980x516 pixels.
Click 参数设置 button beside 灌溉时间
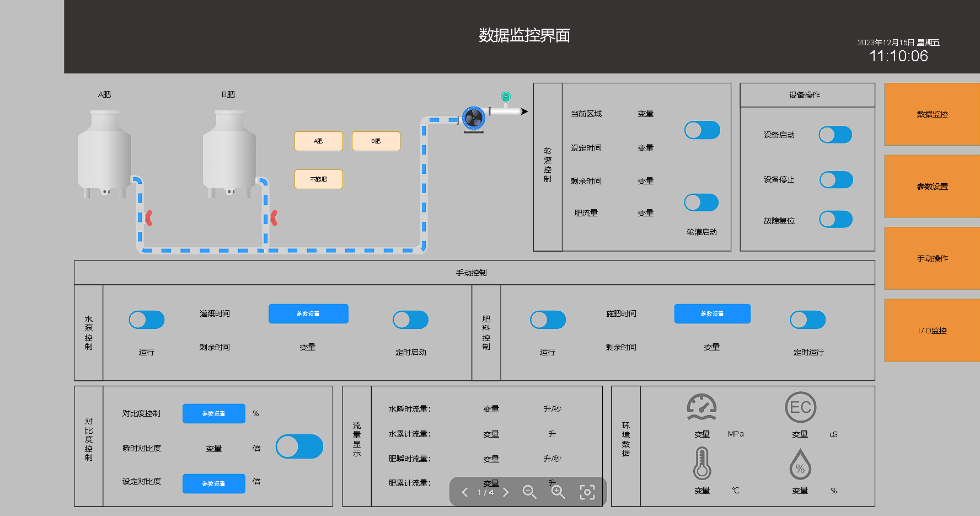[308, 313]
